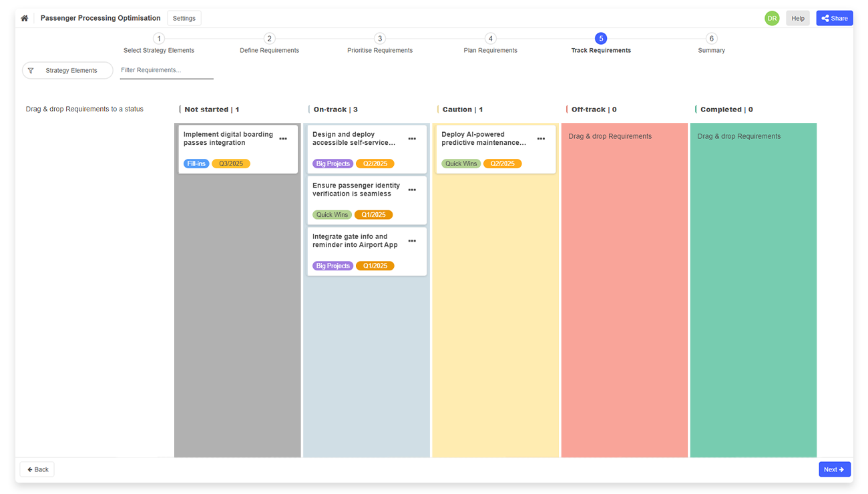Viewport: 868px width, 494px height.
Task: Open menu on accessible self-service card
Action: click(412, 139)
